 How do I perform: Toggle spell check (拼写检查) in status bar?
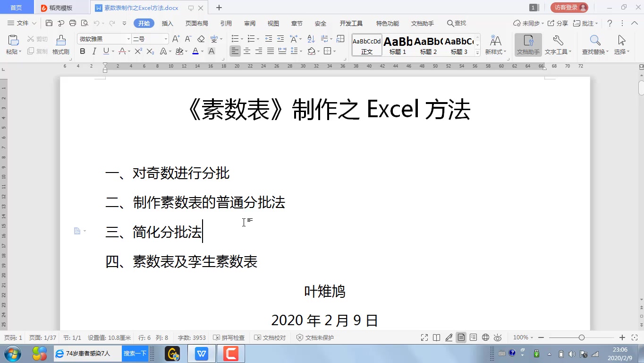click(229, 337)
